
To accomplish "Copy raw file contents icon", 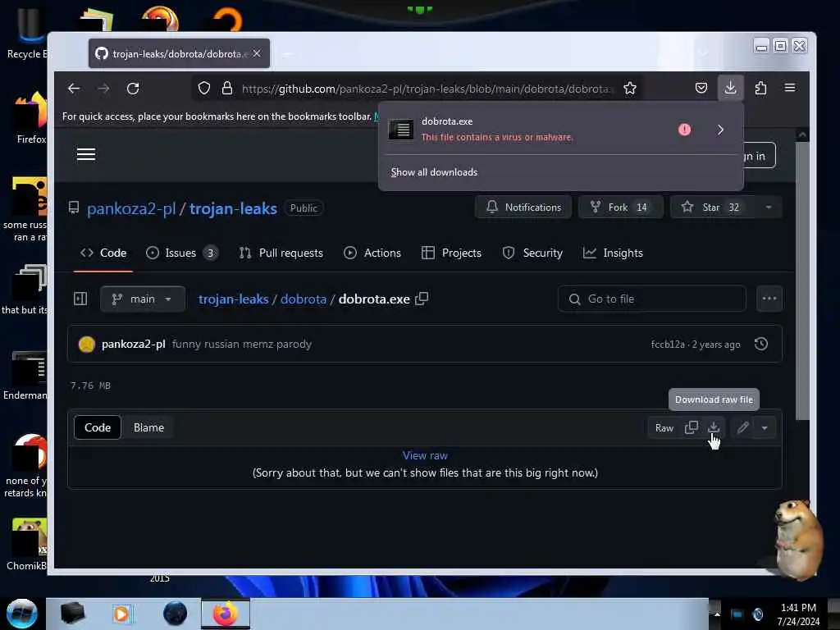I will 691,427.
